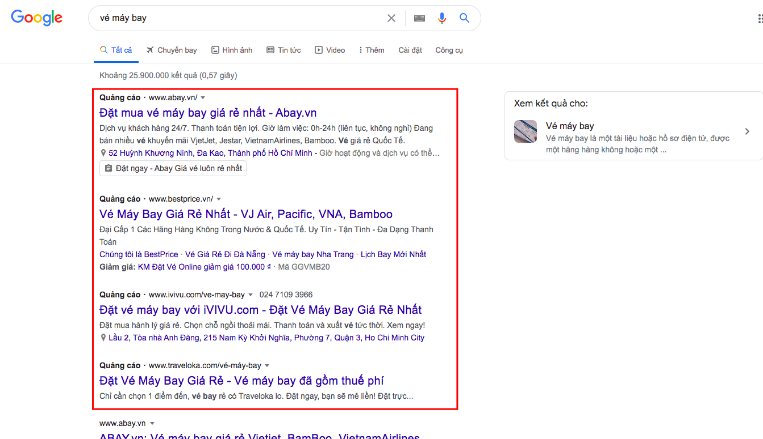Expand the 'Thêm' menu
This screenshot has width=763, height=439.
coord(372,50)
